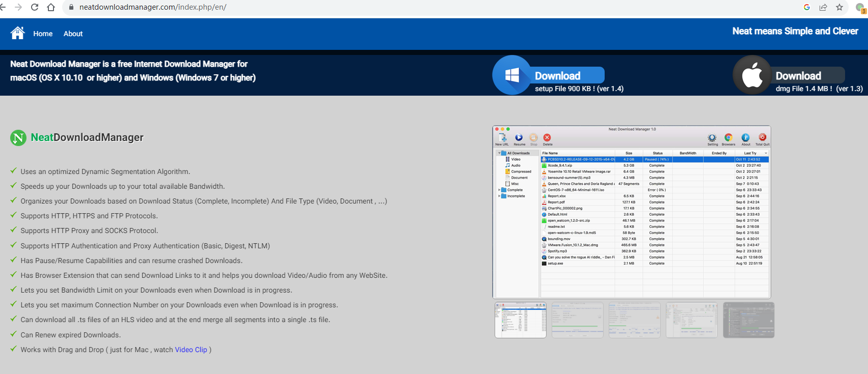This screenshot has width=868, height=374.
Task: Click the Status column header
Action: point(658,153)
